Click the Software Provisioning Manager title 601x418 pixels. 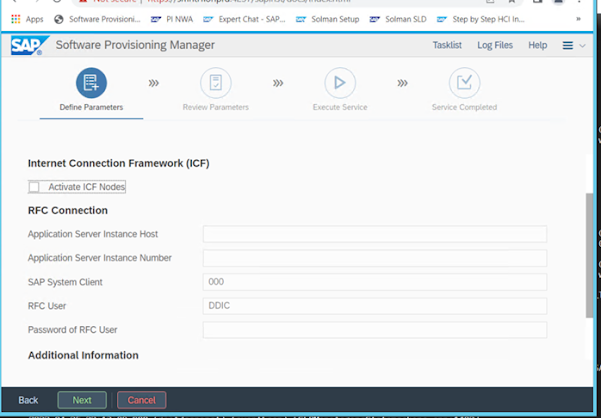pos(135,45)
